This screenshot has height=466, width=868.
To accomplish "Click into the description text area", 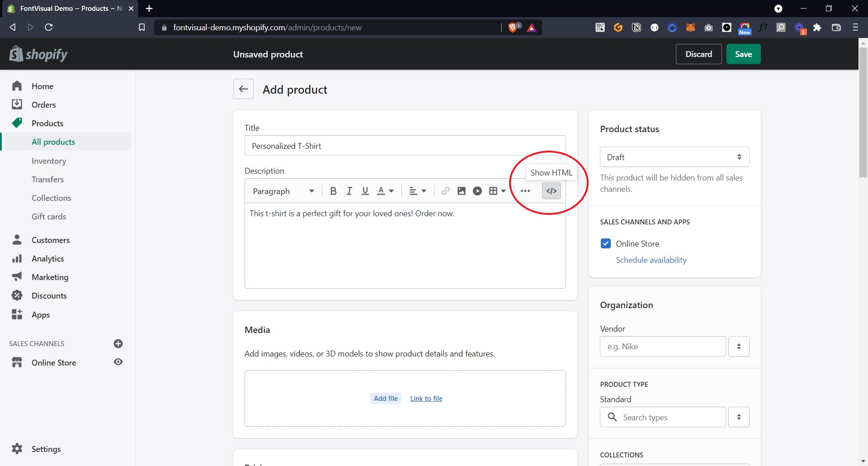I will [x=405, y=245].
